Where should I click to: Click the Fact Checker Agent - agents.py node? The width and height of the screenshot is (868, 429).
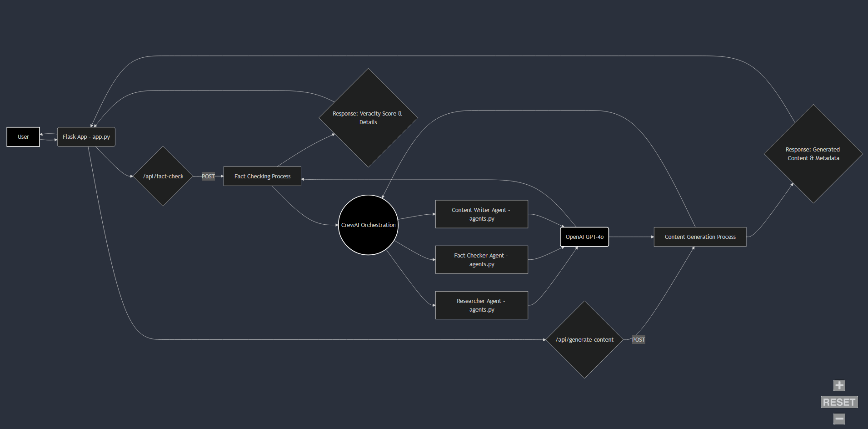click(x=481, y=259)
